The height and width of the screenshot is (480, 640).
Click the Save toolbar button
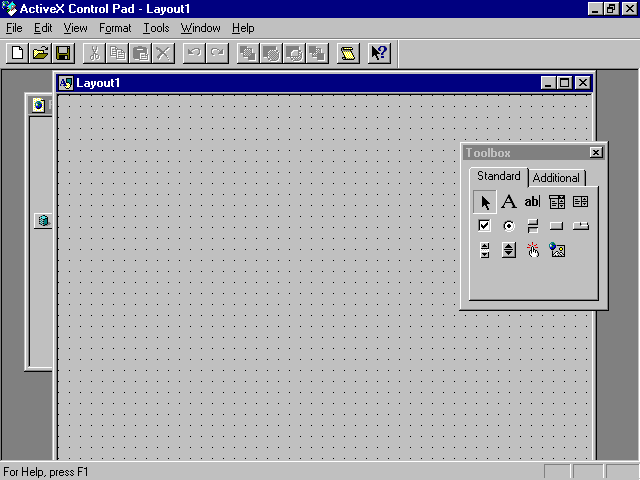pos(62,53)
